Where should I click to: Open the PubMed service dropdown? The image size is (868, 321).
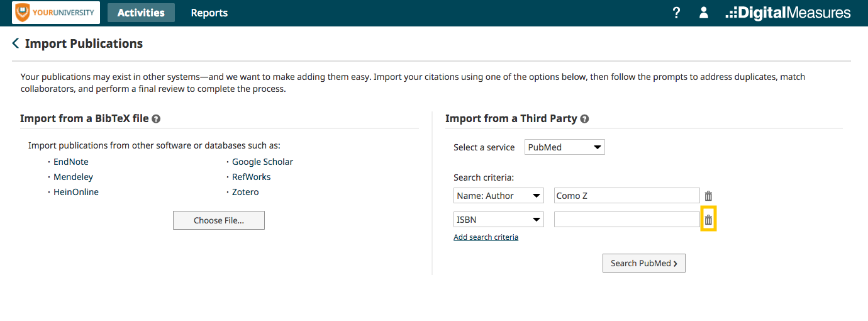pos(565,147)
